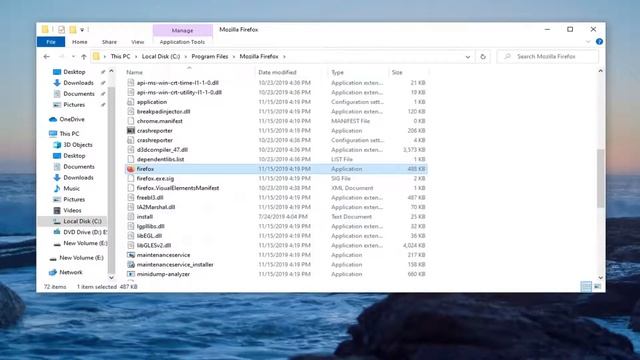The width and height of the screenshot is (640, 360).
Task: Select This PC in the navigation pane
Action: [x=64, y=134]
